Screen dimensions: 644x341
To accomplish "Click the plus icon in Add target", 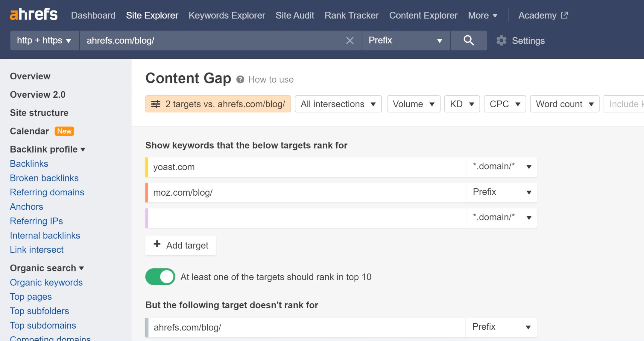I will pyautogui.click(x=157, y=244).
